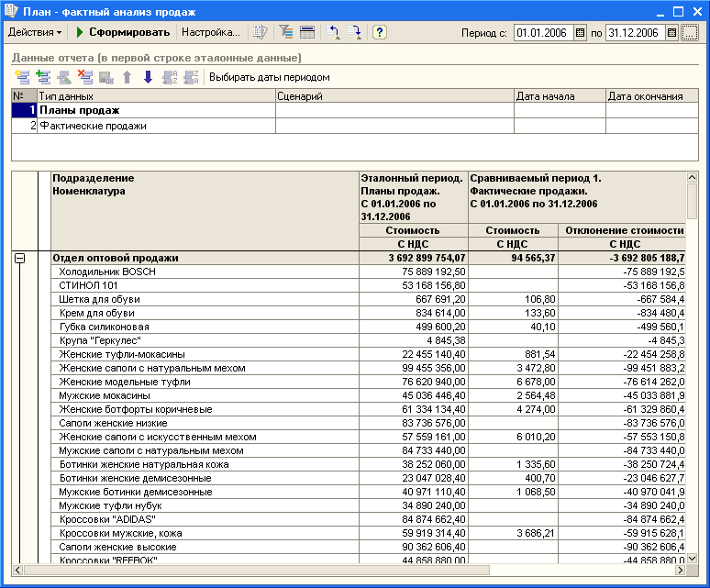Click the Сценарий column header
This screenshot has height=588, width=710.
pos(394,96)
